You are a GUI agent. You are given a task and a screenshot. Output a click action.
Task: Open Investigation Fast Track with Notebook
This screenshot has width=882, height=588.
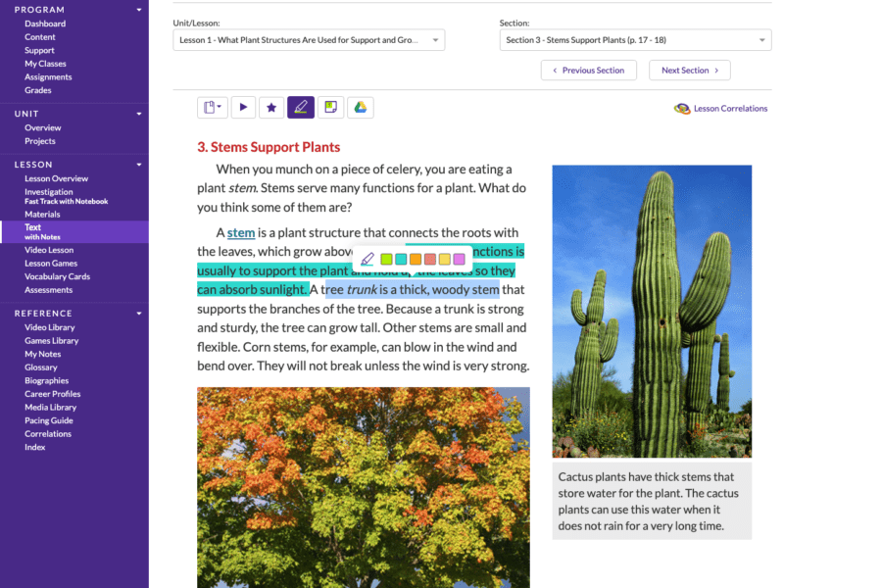pos(66,196)
